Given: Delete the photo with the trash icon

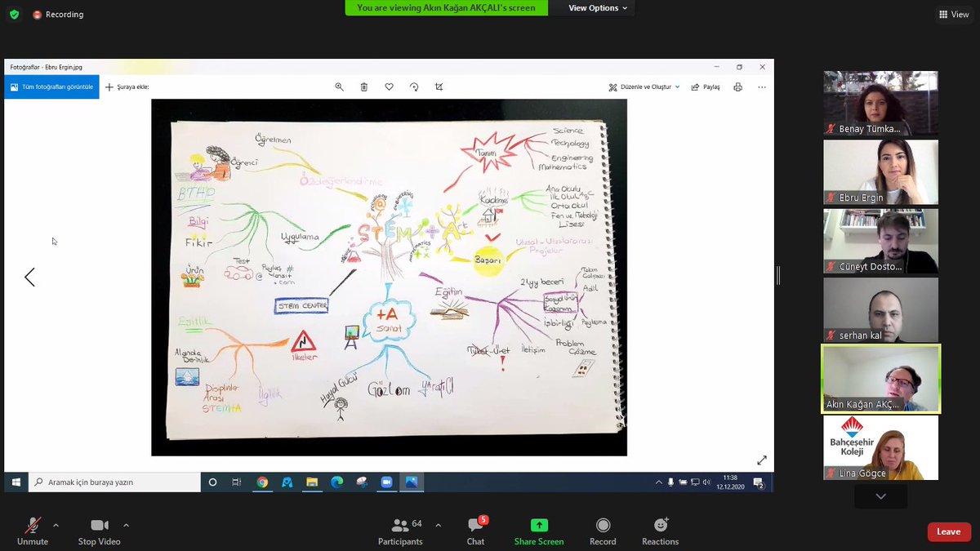Looking at the screenshot, I should click(x=364, y=87).
